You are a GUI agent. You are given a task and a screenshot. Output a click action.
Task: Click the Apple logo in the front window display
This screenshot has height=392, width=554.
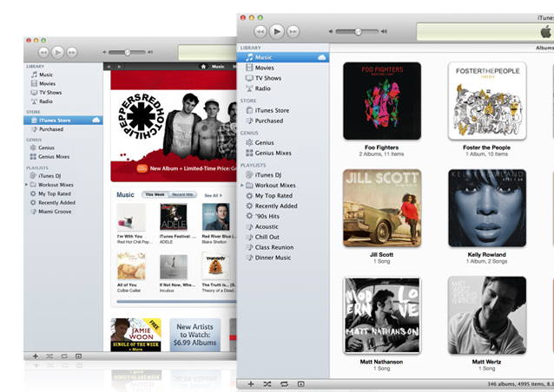coord(546,32)
